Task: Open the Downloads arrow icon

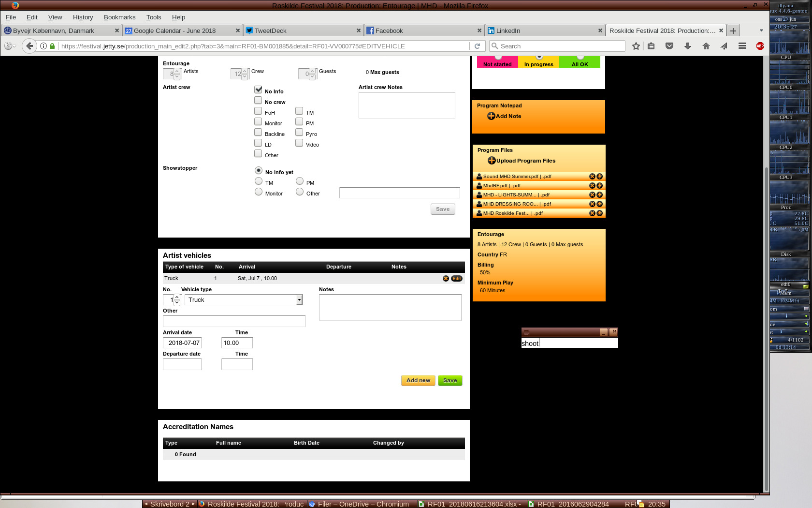Action: tap(687, 46)
